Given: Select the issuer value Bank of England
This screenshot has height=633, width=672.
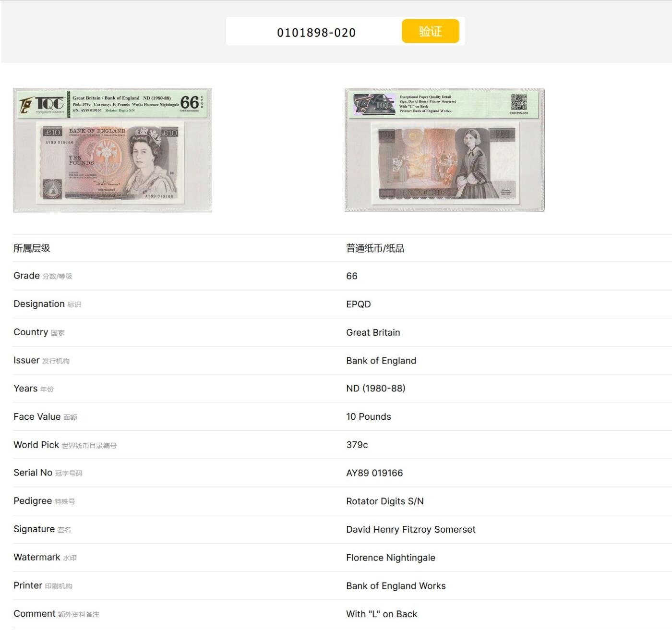Looking at the screenshot, I should pos(381,361).
